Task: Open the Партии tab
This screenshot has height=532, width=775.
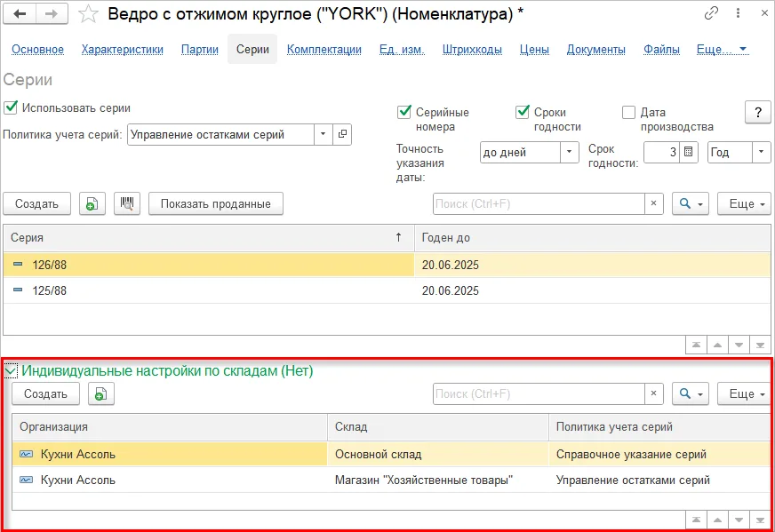Action: [200, 50]
